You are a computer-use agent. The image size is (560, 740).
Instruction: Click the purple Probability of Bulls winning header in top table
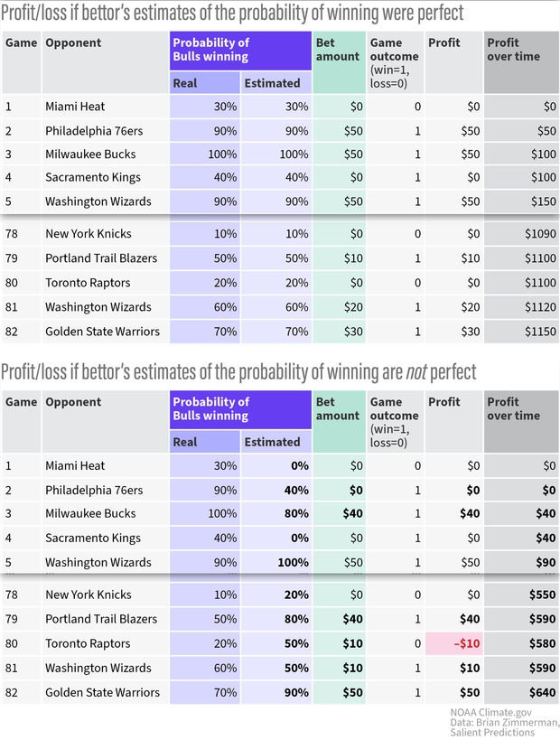pyautogui.click(x=240, y=51)
